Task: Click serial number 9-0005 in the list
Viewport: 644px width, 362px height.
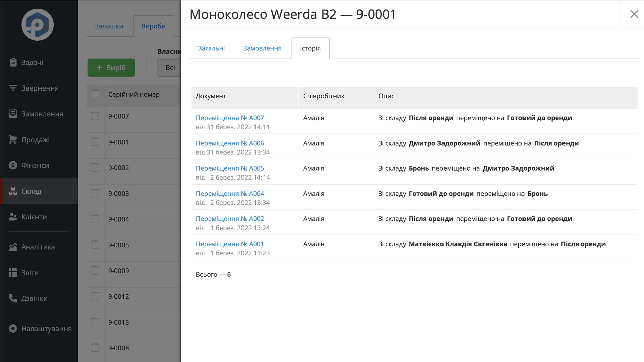Action: (x=118, y=245)
